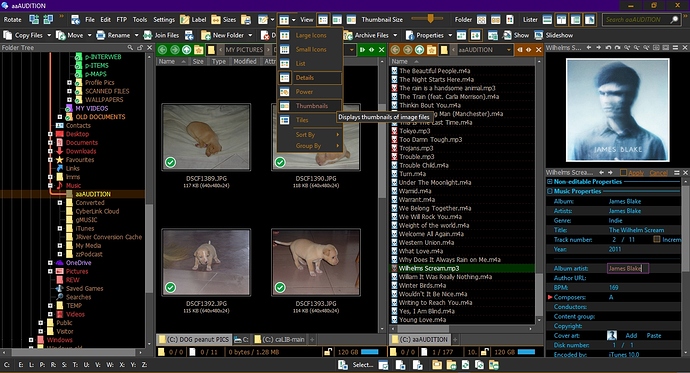Choose Details view mode
This screenshot has height=373, width=690.
click(x=310, y=77)
